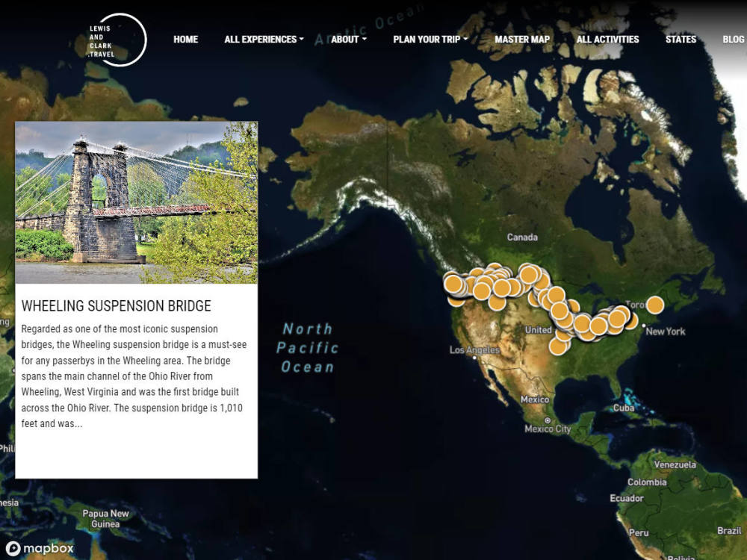Click the Wheeling Suspension Bridge title
The image size is (747, 560).
117,306
